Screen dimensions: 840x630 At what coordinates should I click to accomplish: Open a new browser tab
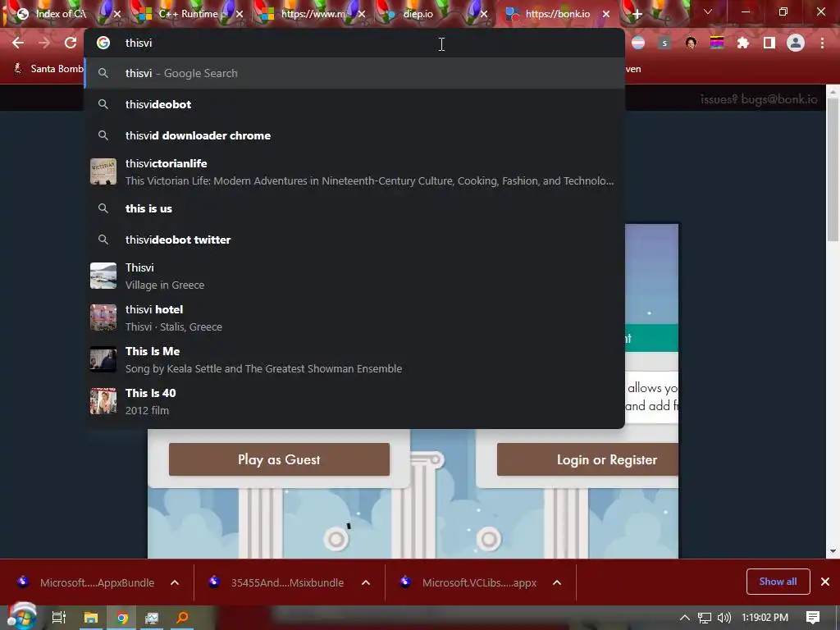pyautogui.click(x=637, y=14)
